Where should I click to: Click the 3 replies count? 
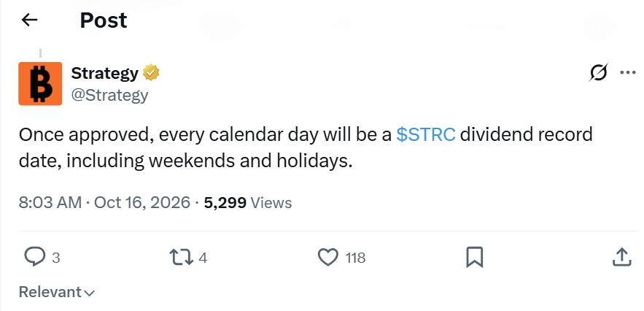(56, 258)
